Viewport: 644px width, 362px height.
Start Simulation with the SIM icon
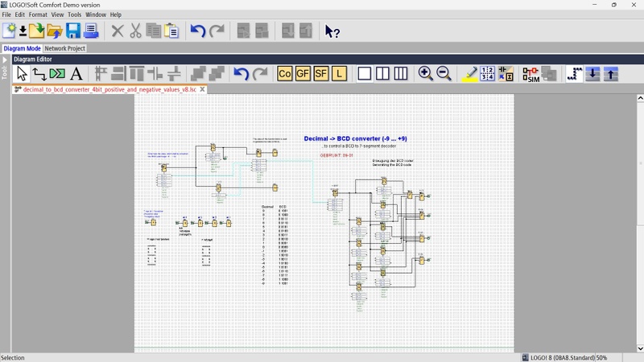coord(530,74)
